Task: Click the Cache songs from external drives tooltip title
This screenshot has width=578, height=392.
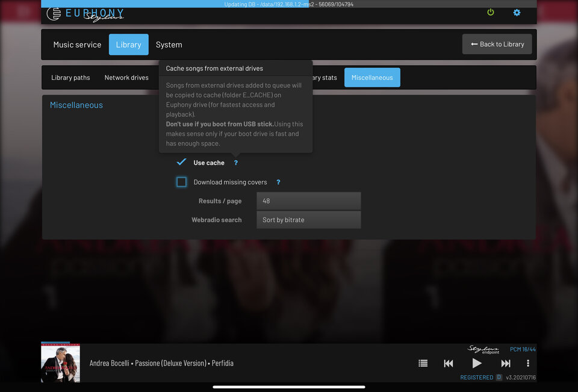Action: [214, 68]
